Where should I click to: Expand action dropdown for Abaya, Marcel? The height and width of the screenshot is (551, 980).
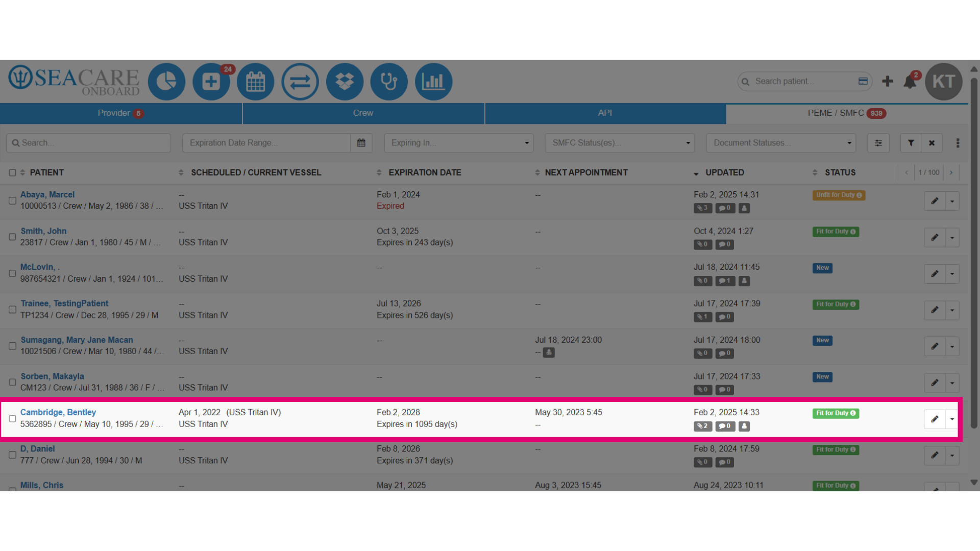pyautogui.click(x=952, y=201)
